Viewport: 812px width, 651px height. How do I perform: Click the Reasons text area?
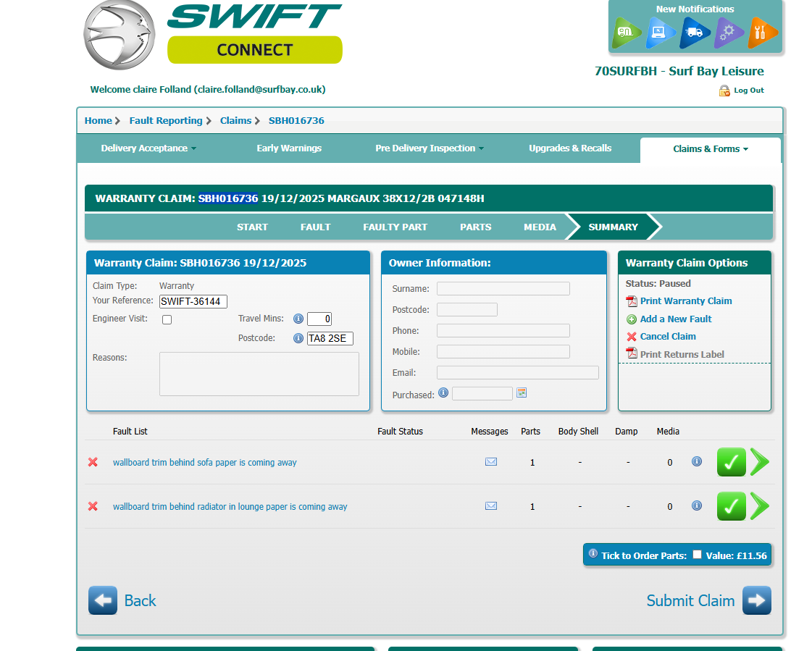pyautogui.click(x=259, y=374)
